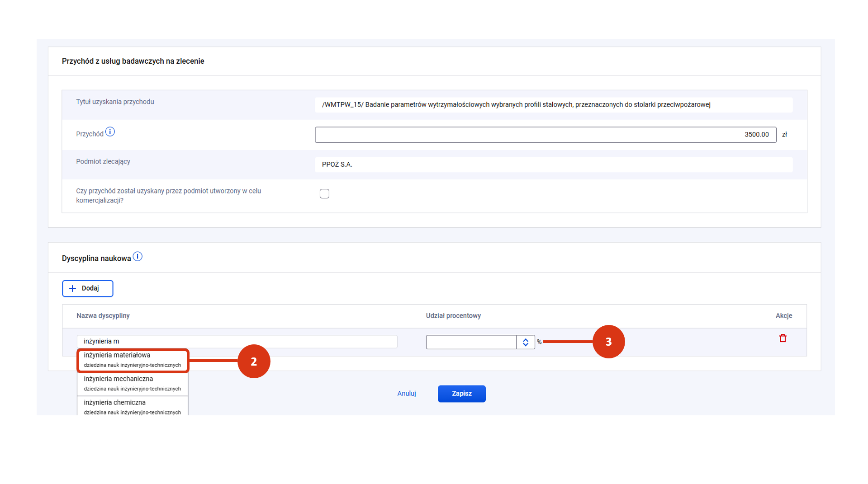Click the info icon beside Dyscyplina naukowa
Screen dimensions: 868x484
(138, 257)
